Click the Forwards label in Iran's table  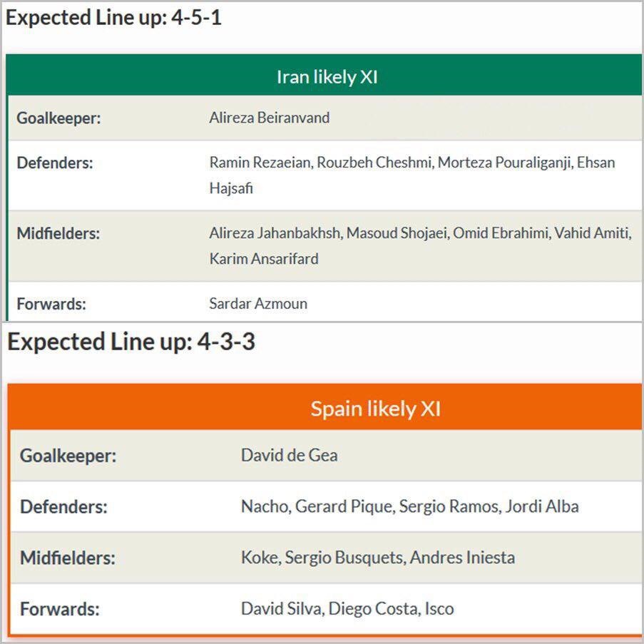[51, 304]
